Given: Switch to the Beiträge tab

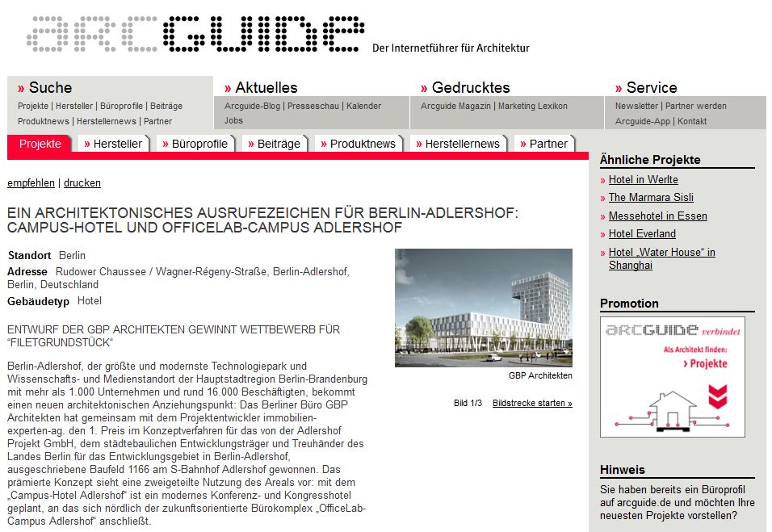Looking at the screenshot, I should tap(275, 144).
